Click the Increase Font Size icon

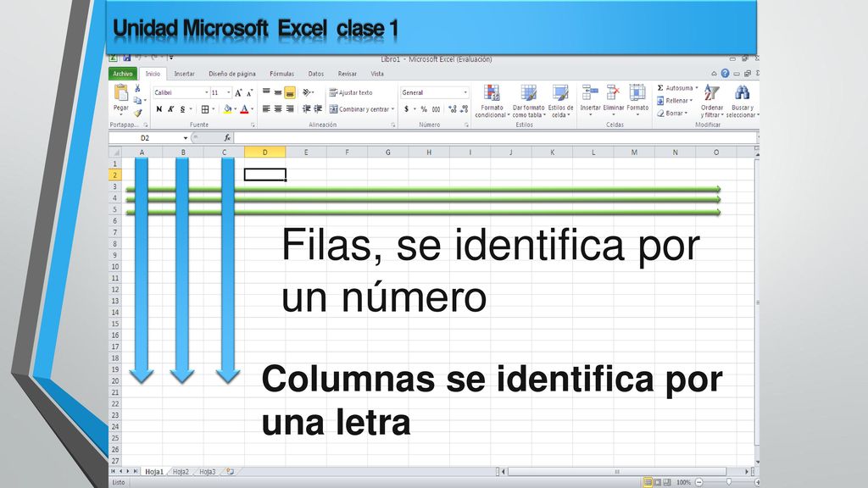coord(238,93)
